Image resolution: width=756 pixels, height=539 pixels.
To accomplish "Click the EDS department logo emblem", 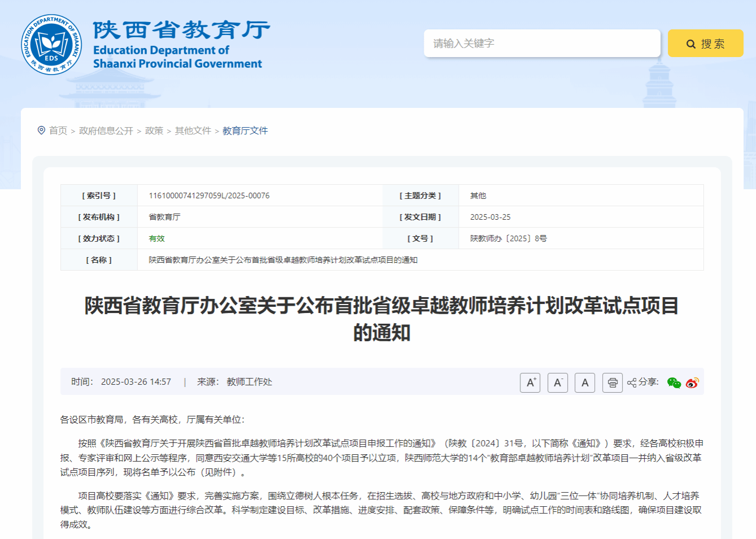I will 51,45.
